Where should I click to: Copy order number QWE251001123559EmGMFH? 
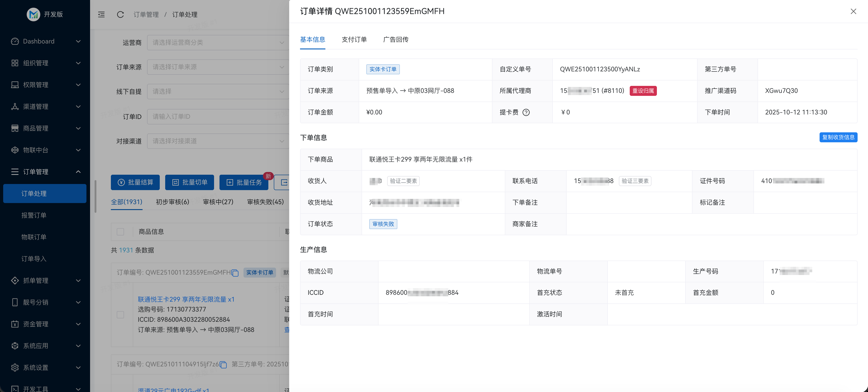[235, 273]
